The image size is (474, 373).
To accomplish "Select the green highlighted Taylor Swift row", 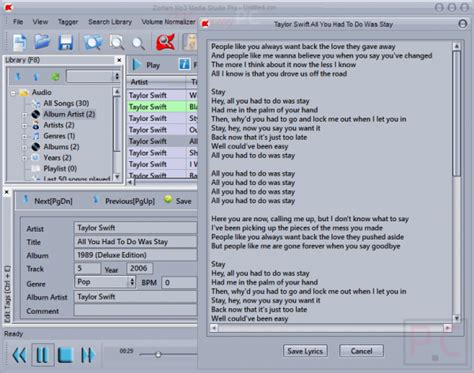I will coord(162,107).
